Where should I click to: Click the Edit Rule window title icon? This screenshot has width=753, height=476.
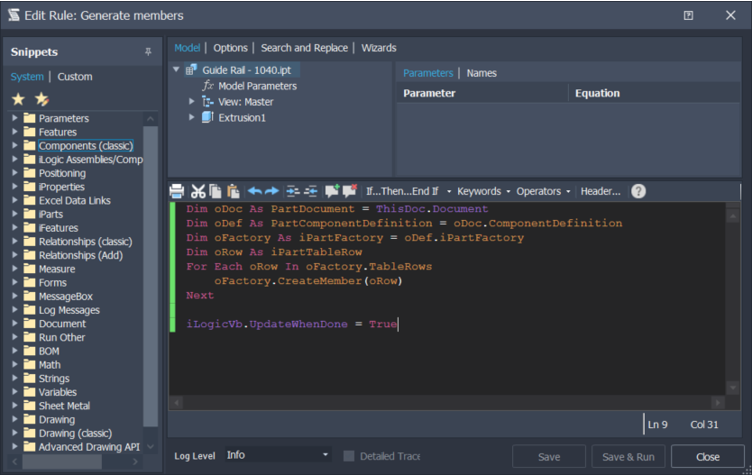pos(14,15)
